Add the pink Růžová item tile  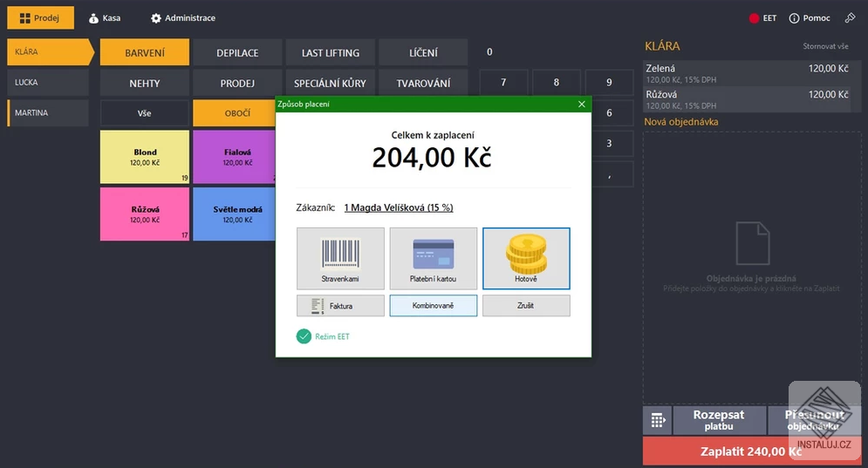[145, 214]
